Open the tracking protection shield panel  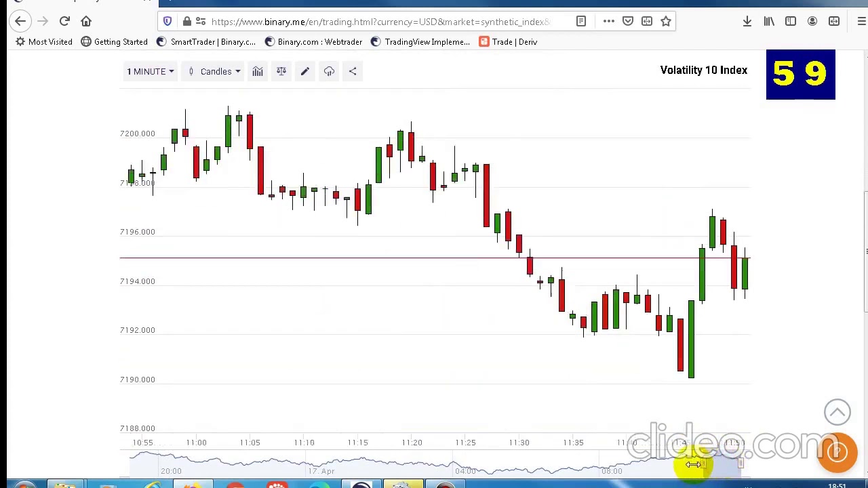click(167, 22)
